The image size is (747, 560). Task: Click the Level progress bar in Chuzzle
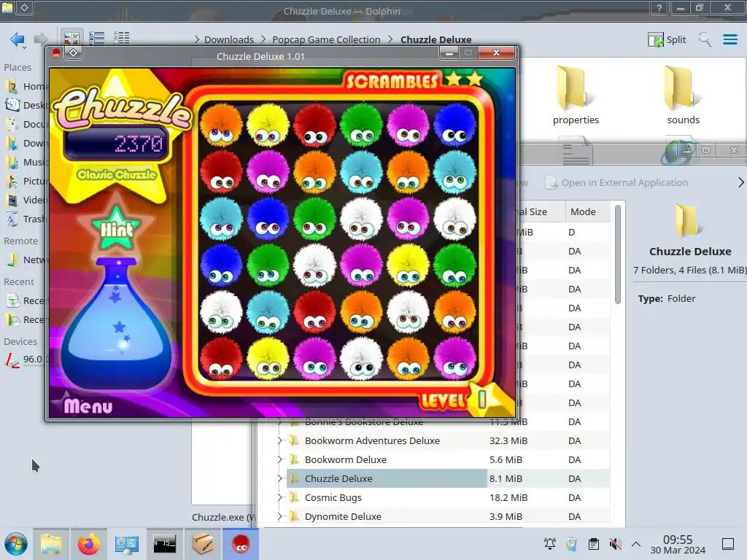[x=482, y=399]
